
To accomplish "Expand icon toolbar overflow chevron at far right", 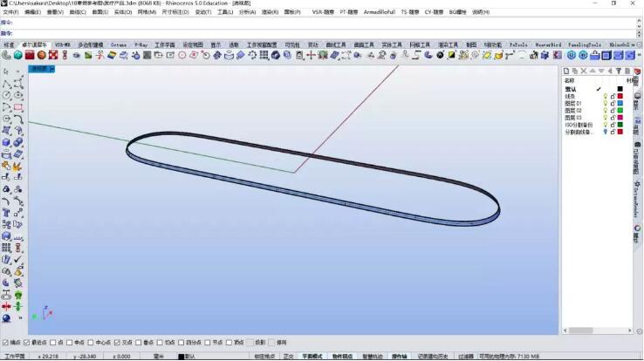I will click(640, 55).
